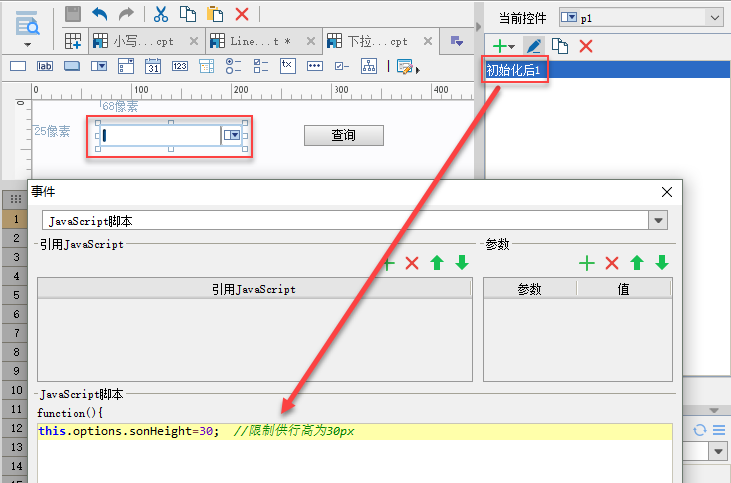
Task: Insert a password field widget
Action: (315, 66)
